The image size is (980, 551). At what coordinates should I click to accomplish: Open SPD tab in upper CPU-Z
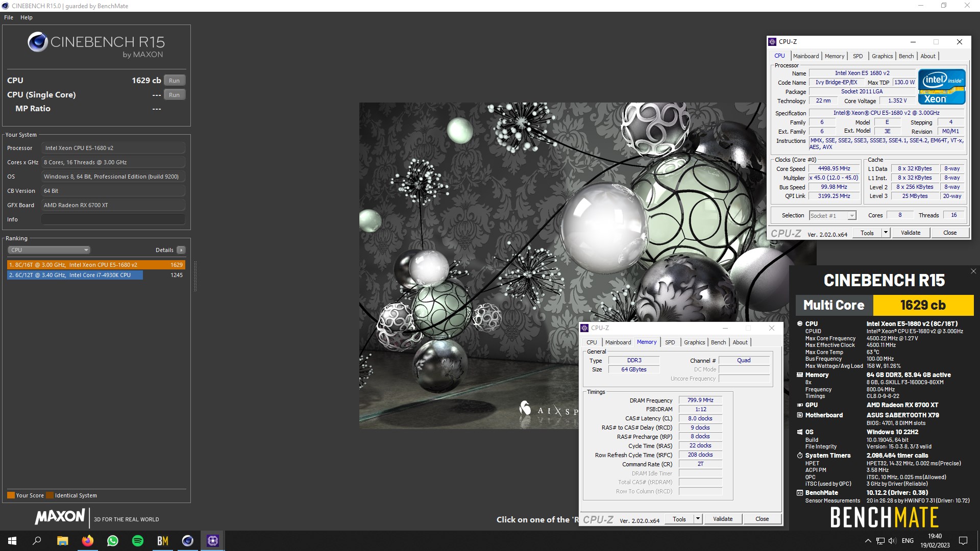click(858, 56)
